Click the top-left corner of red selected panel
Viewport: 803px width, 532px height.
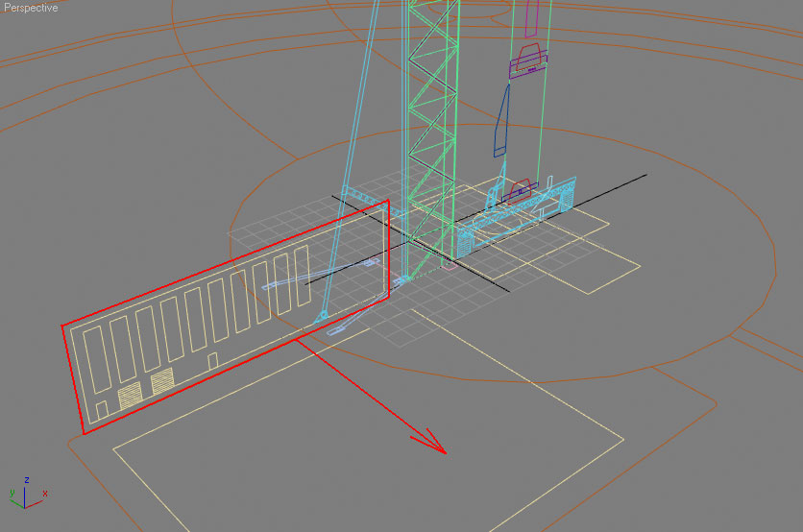click(63, 326)
